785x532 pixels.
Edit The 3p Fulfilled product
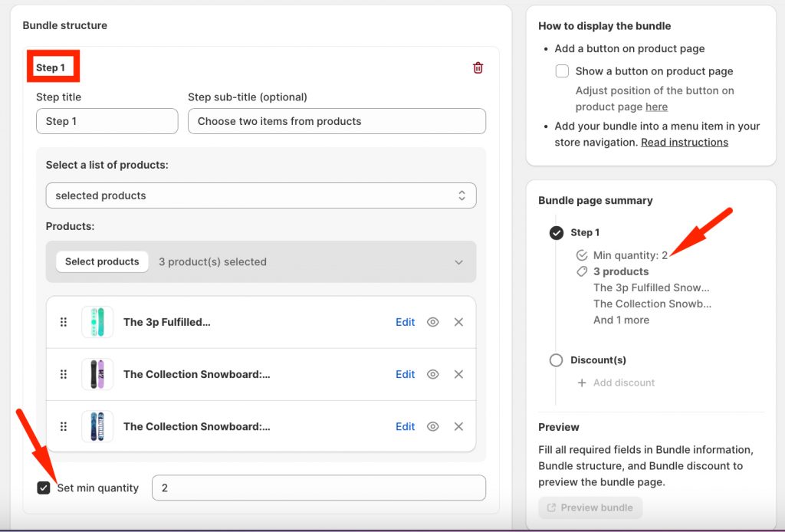pyautogui.click(x=405, y=322)
